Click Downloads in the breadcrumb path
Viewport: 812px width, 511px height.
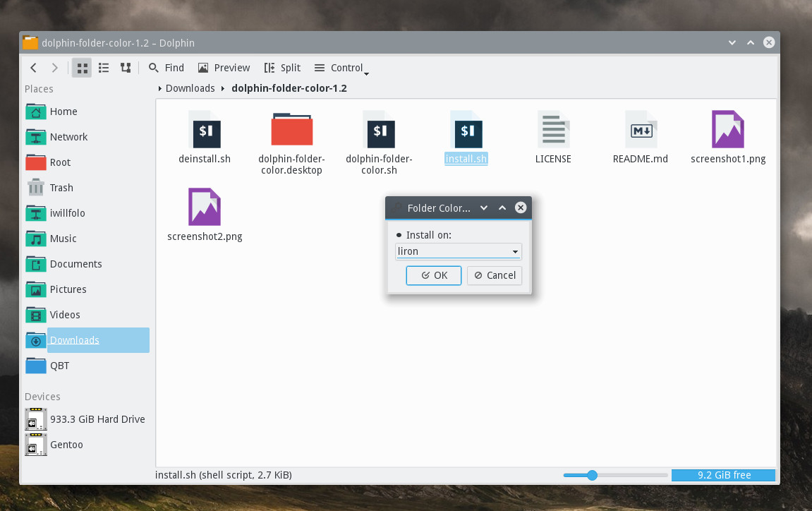click(x=190, y=88)
